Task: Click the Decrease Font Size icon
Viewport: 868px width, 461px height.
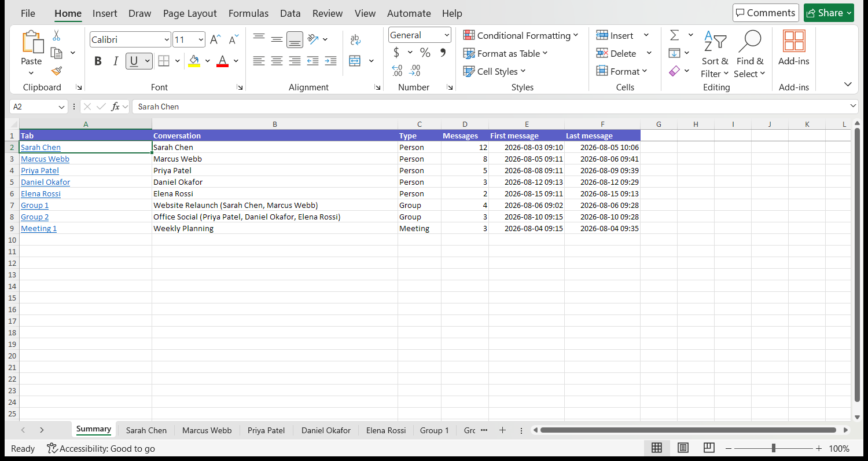Action: point(234,39)
